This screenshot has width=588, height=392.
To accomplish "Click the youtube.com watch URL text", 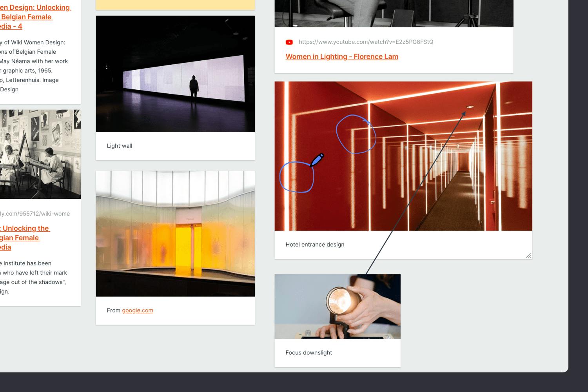I will tap(365, 42).
